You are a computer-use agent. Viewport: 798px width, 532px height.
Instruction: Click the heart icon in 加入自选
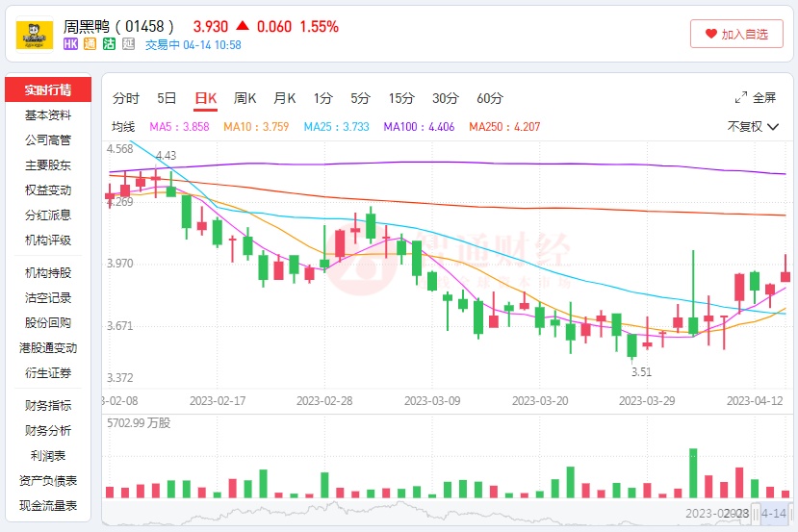[711, 34]
